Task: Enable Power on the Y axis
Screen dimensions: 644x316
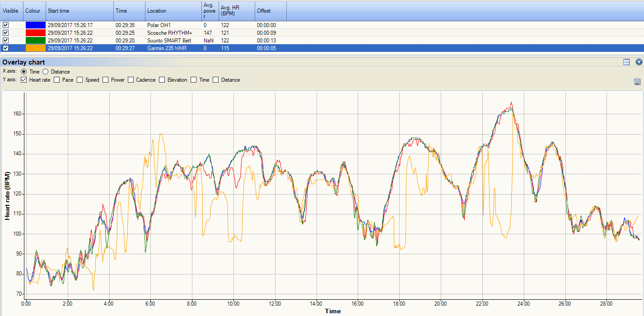Action: coord(105,79)
